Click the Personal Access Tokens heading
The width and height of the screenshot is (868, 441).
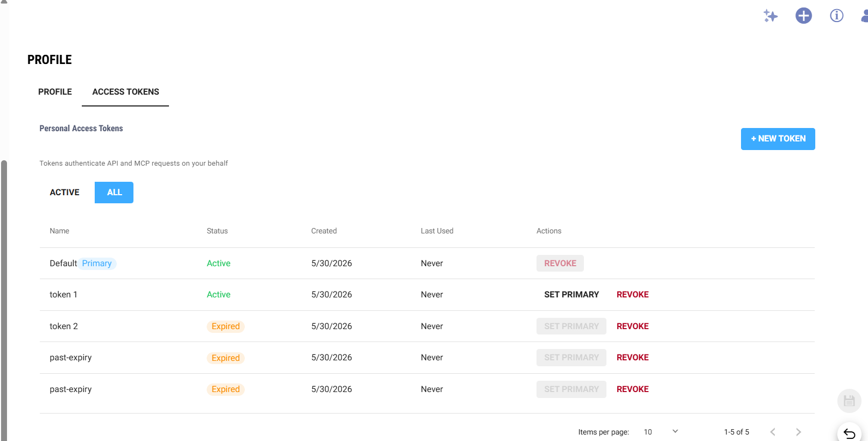81,129
